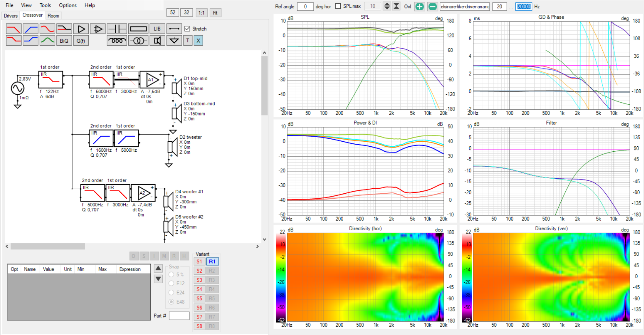Add a capacitor component

(117, 29)
